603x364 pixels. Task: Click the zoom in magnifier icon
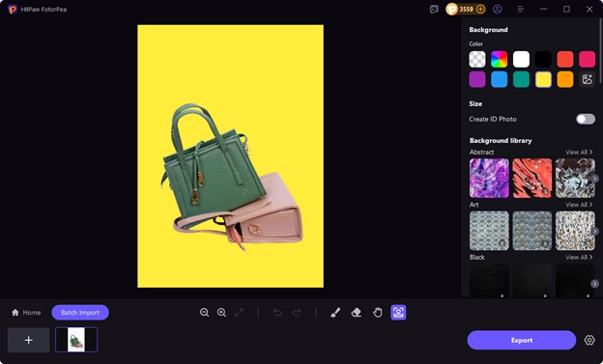(221, 313)
